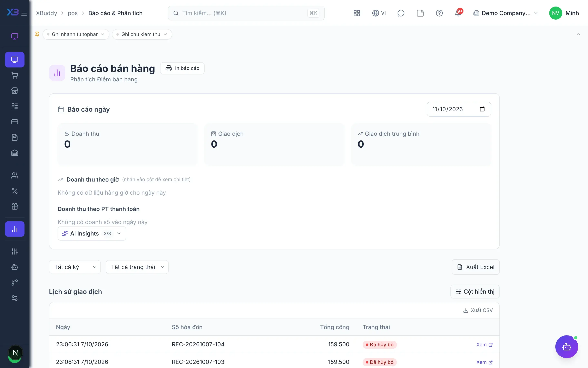Open the credit card sidebar icon
Image resolution: width=588 pixels, height=368 pixels.
[14, 122]
